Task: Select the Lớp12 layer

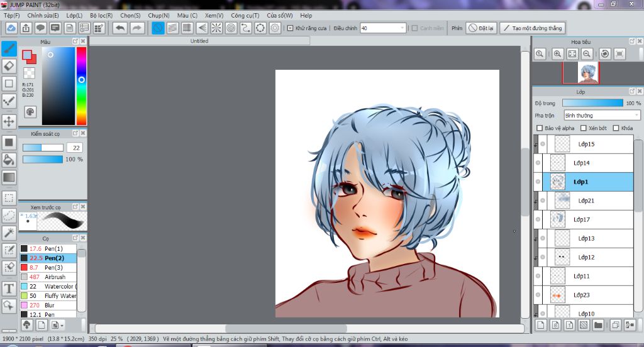Action: coord(588,258)
